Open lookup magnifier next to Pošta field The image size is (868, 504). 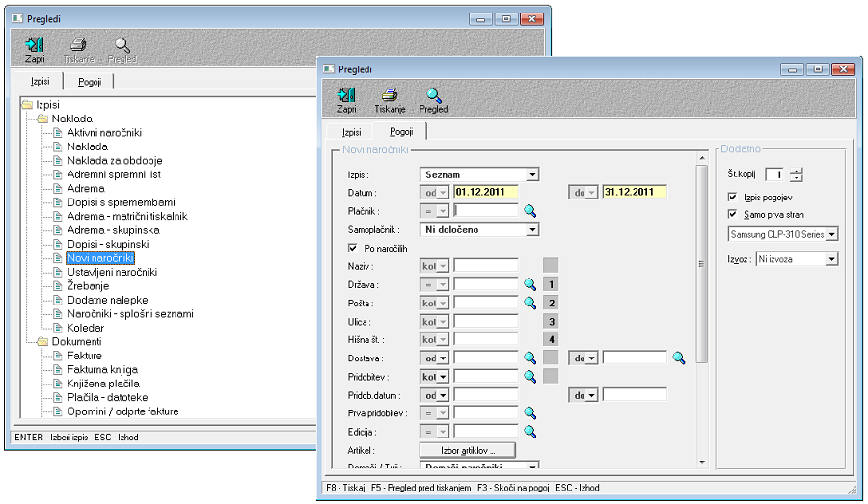[x=529, y=304]
